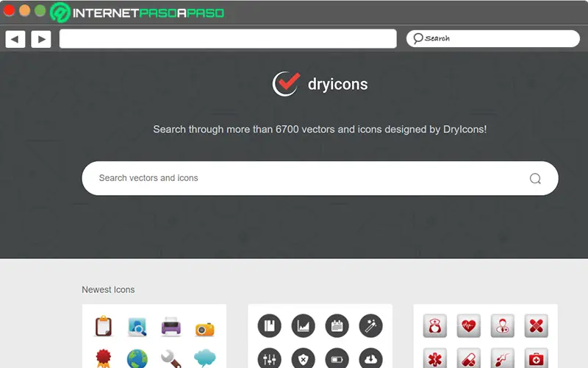Pick the purple printer icon
This screenshot has height=368, width=588.
click(x=171, y=326)
